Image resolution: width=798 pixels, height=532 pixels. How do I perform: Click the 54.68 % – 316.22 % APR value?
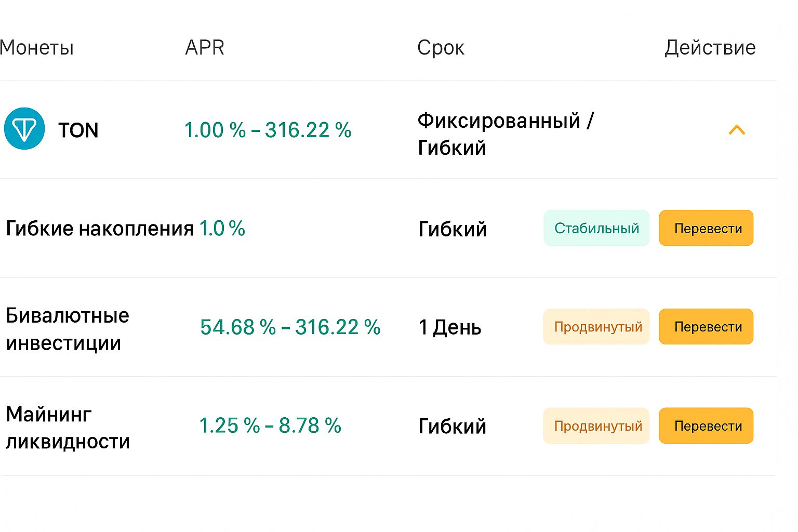pyautogui.click(x=290, y=327)
